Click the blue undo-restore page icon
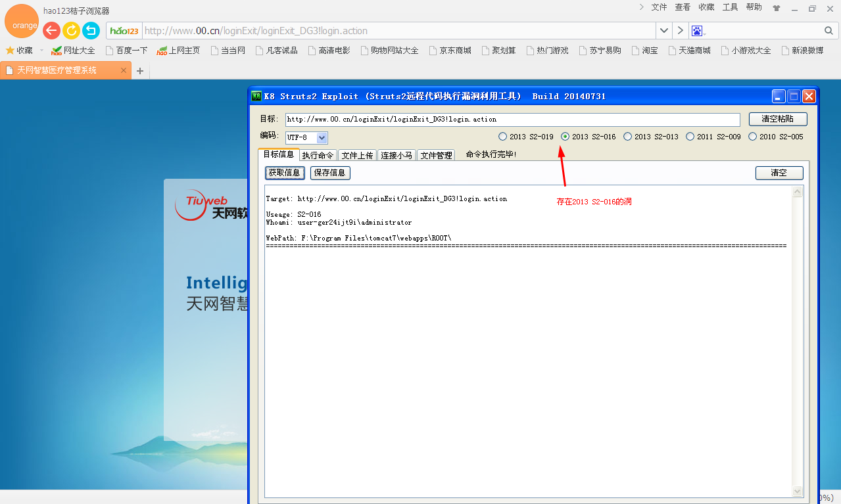841x504 pixels. (x=91, y=30)
